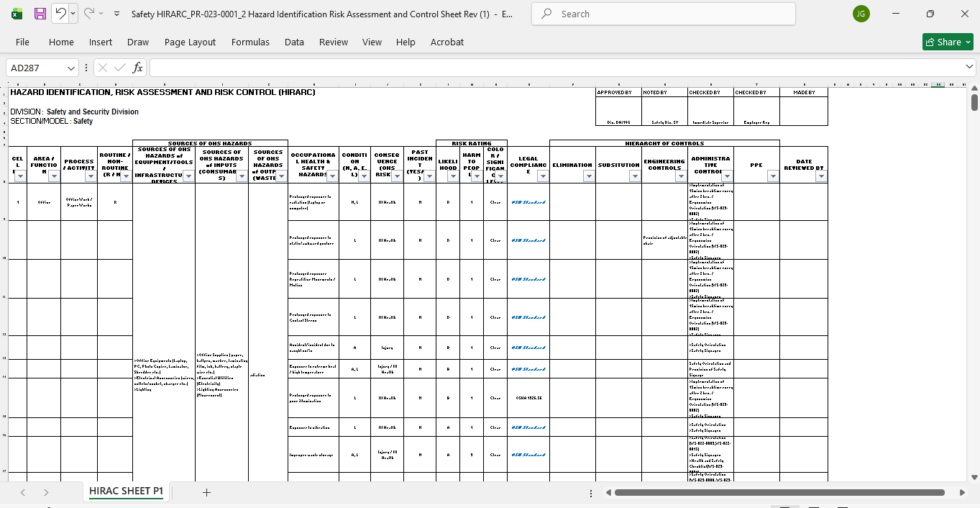980x508 pixels.
Task: Add a new sheet with plus icon
Action: click(x=206, y=492)
